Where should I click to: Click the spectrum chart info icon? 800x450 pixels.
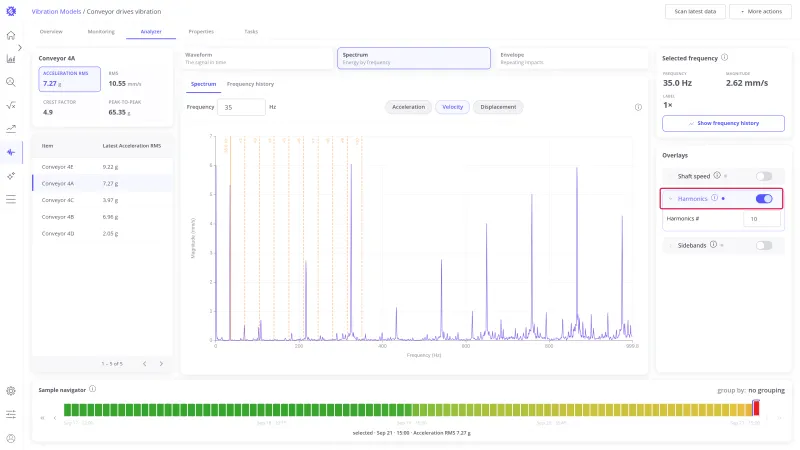tap(638, 107)
